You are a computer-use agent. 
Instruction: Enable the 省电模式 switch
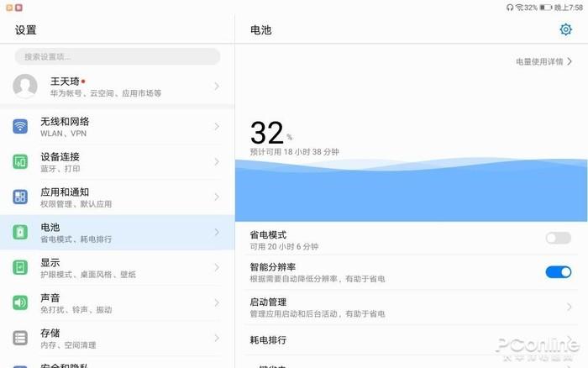point(558,239)
